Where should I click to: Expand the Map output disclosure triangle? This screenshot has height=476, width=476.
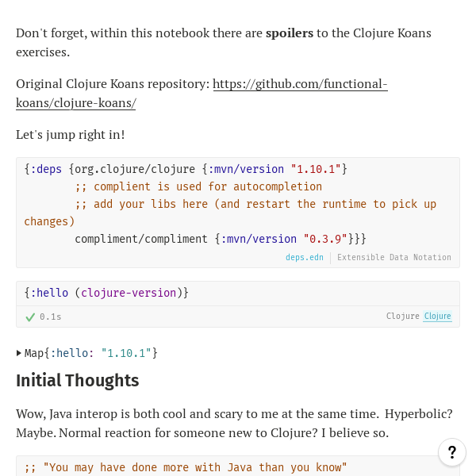click(19, 353)
